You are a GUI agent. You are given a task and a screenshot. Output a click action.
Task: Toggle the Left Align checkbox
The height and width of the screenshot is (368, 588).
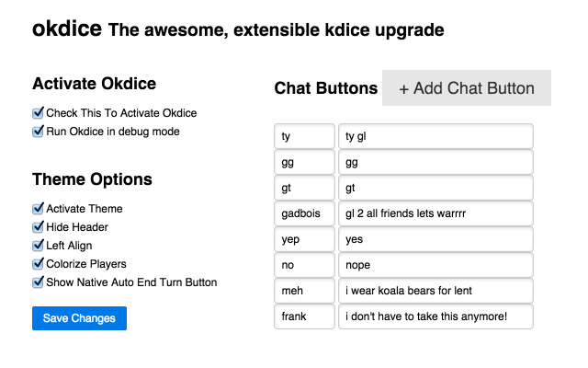point(39,246)
